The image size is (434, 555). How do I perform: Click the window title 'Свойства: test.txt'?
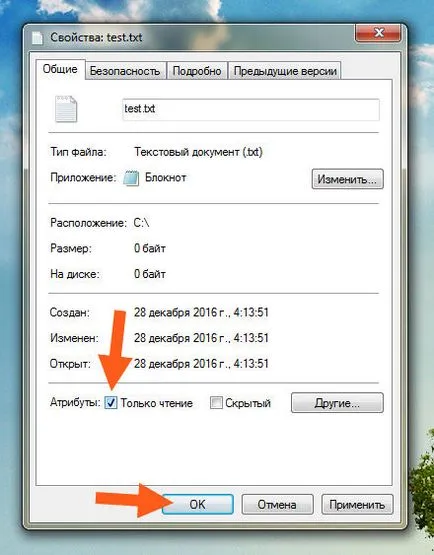click(96, 38)
